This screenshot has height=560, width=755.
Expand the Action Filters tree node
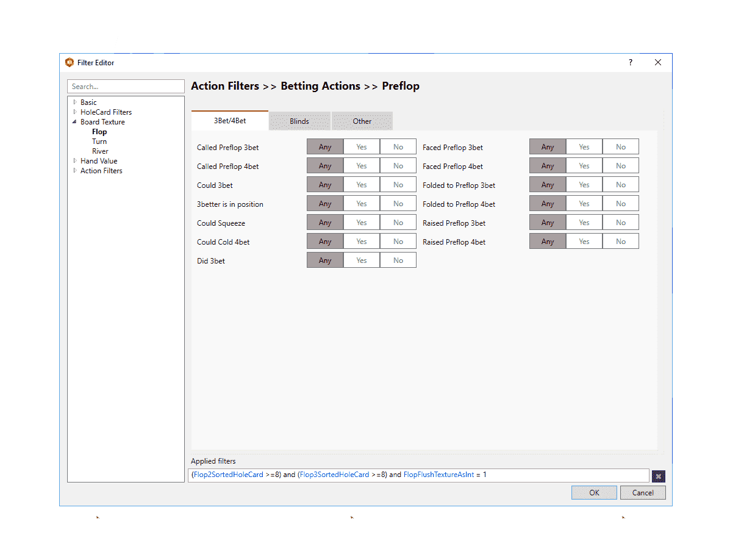75,171
